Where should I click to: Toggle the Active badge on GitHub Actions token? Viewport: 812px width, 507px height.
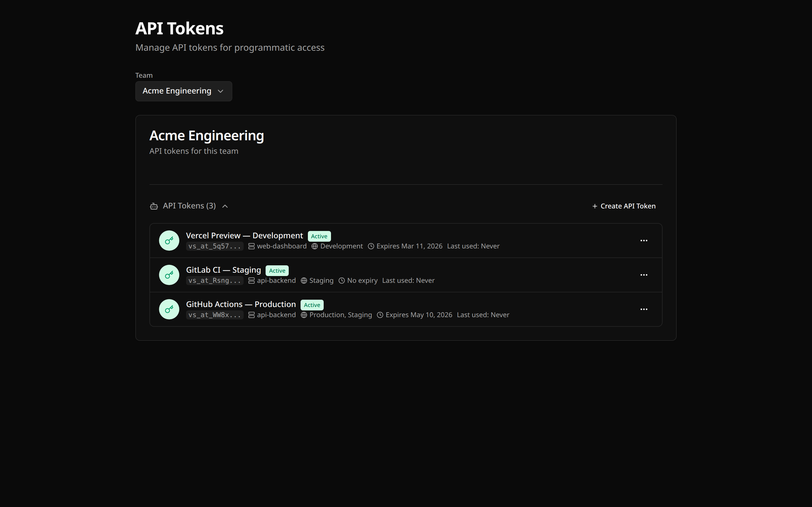coord(312,304)
